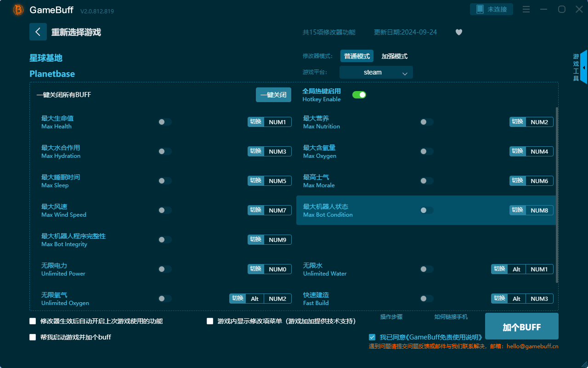Viewport: 588px width, 368px height.
Task: Enable the Max Health toggle
Action: tap(165, 121)
